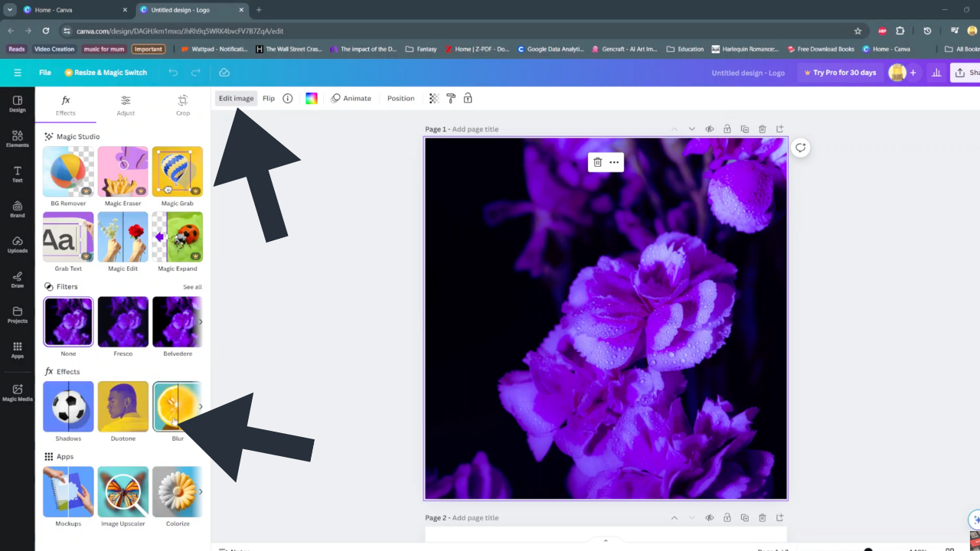Copy style with paint roller icon
The height and width of the screenshot is (551, 980).
click(451, 98)
